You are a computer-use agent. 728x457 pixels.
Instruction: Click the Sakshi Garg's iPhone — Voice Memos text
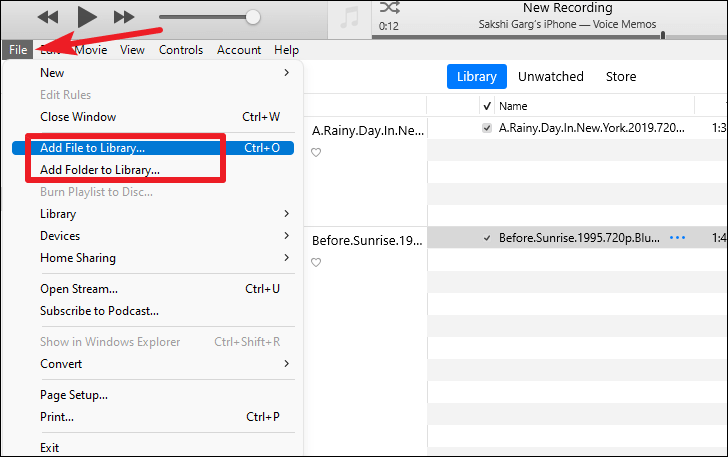[567, 24]
